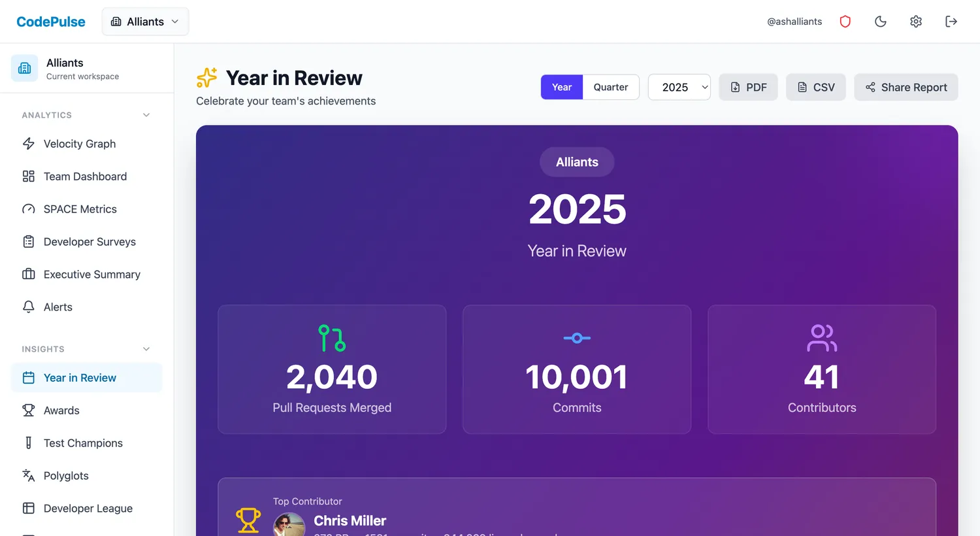Go to the Year in Review page

79,378
